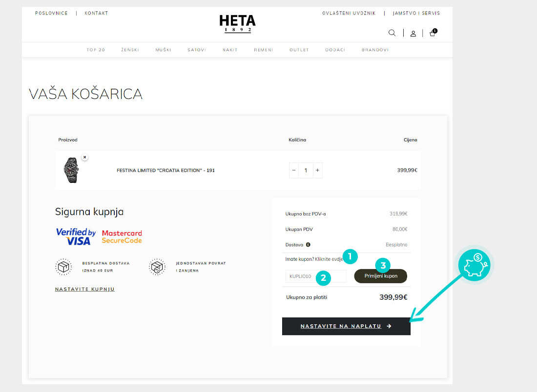Click the JEDNOSTAVAN POVRAT I ZAMJENA text
Image resolution: width=537 pixels, height=392 pixels.
click(201, 267)
